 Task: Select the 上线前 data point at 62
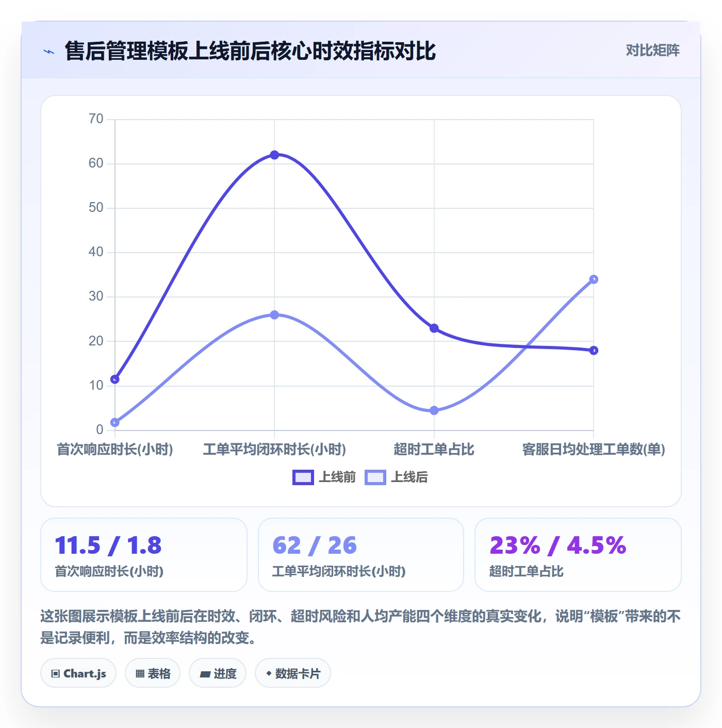pos(274,155)
